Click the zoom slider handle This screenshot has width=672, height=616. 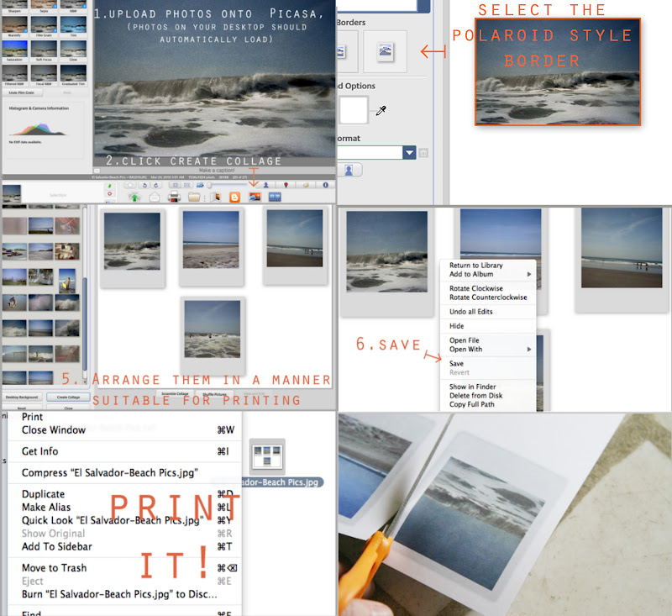point(209,185)
